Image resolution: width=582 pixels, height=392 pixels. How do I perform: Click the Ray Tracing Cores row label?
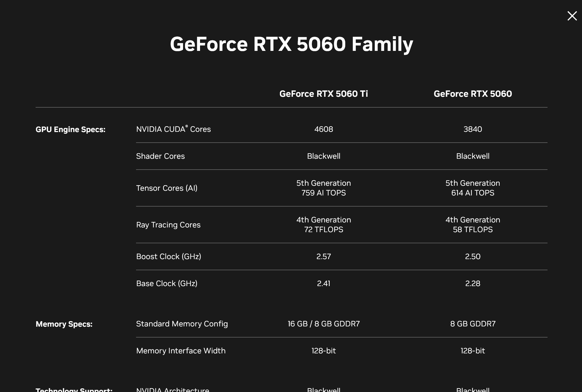click(168, 225)
